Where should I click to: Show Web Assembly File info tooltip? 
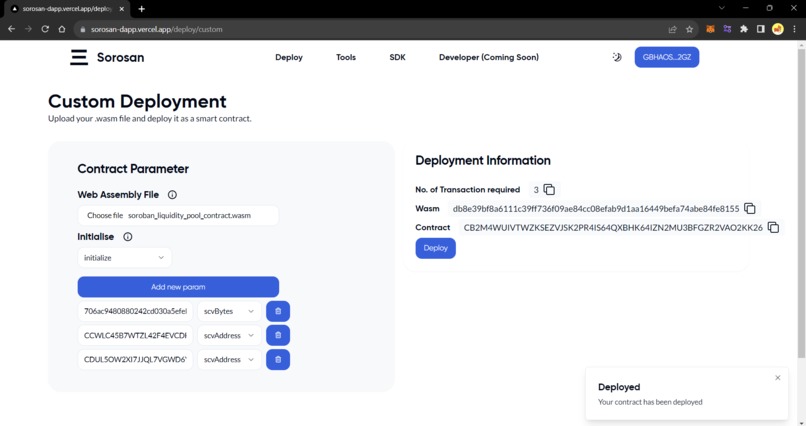point(172,195)
